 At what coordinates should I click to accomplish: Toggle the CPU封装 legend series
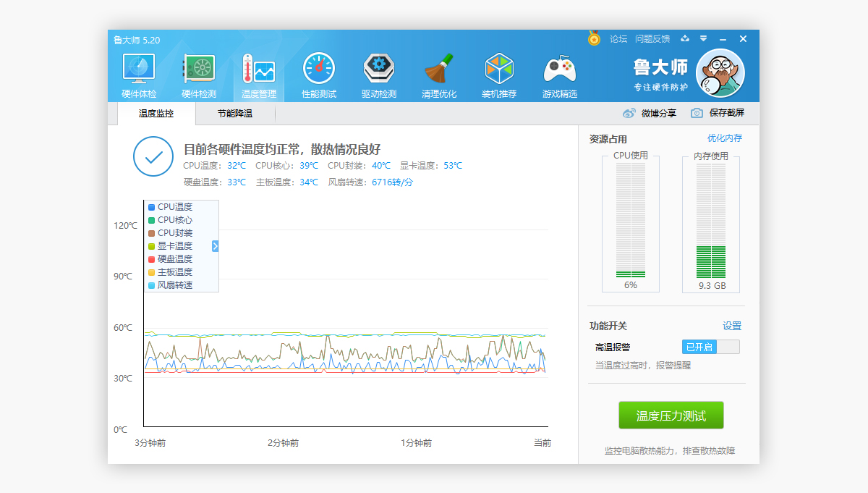tap(171, 233)
